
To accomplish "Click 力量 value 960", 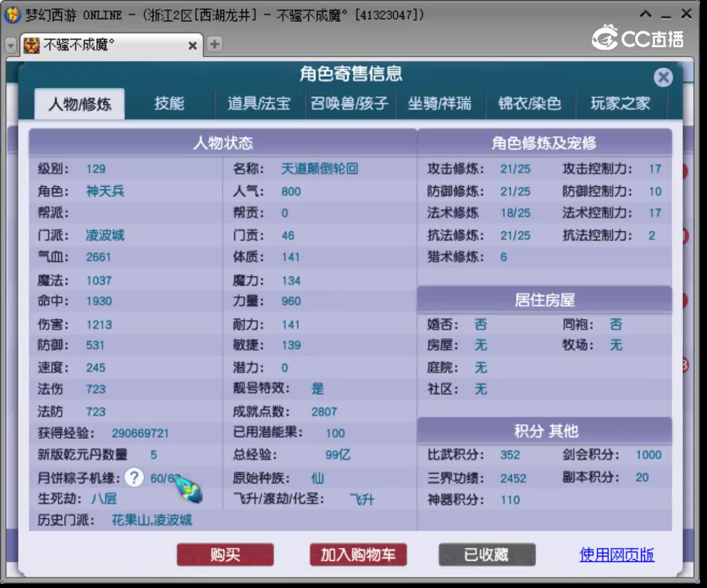I will (x=291, y=301).
